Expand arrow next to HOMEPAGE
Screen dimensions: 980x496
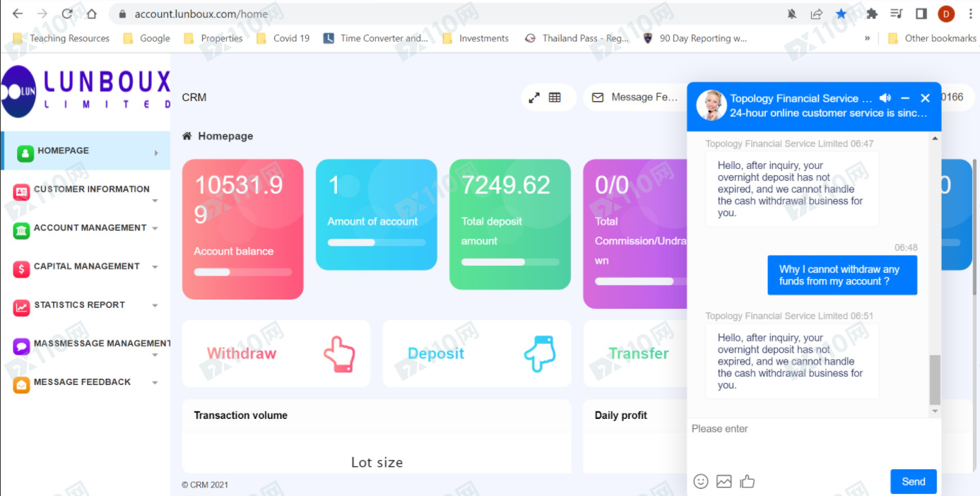click(156, 153)
